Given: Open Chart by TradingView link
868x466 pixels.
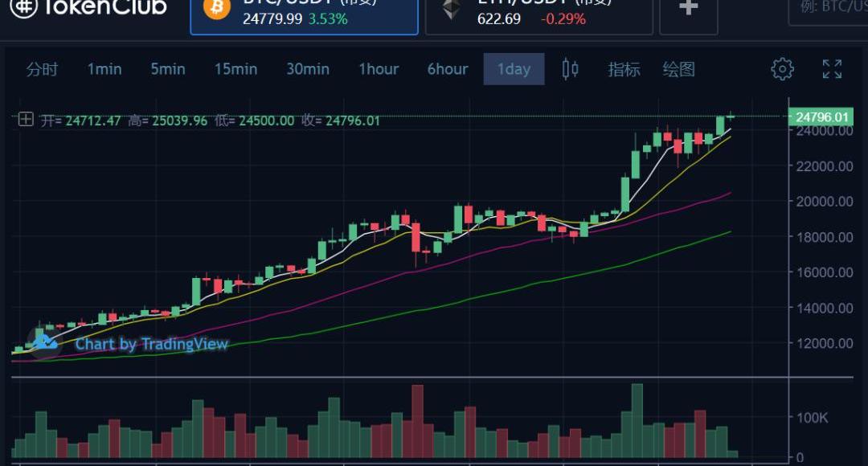Looking at the screenshot, I should click(151, 344).
